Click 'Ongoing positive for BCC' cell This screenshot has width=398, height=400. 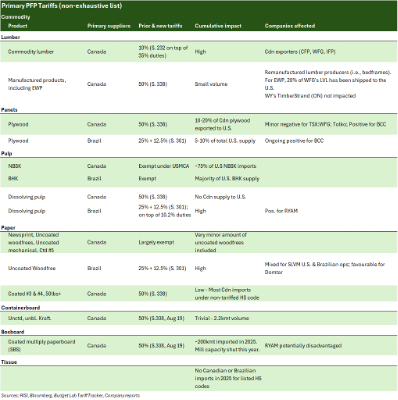pyautogui.click(x=294, y=141)
